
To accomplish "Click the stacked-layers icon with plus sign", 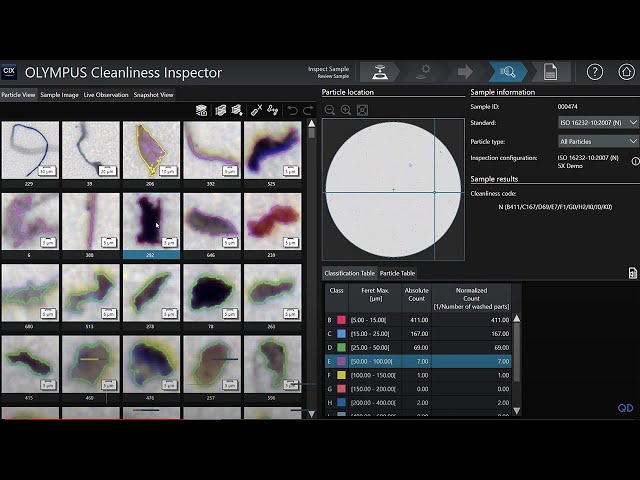I will tap(237, 110).
